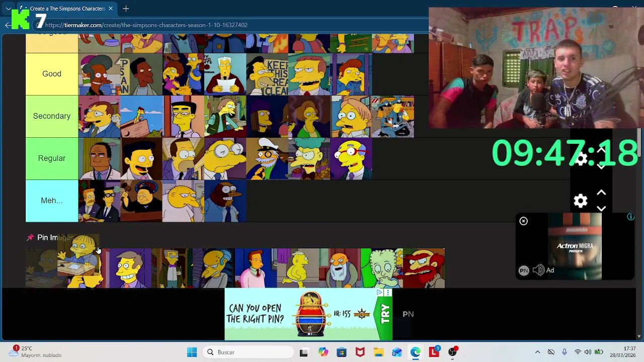Move the Regular row up one position
Screen dimensions: 644x362
601,150
